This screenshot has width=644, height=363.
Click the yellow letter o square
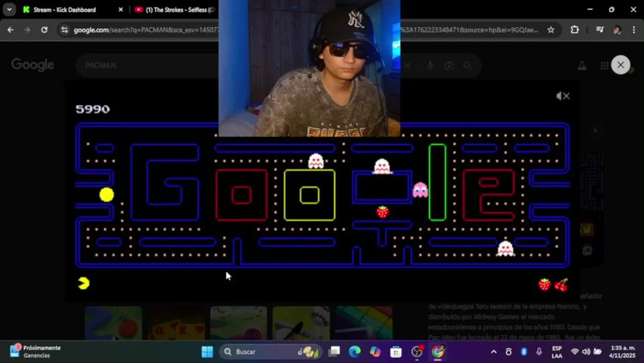click(x=309, y=195)
